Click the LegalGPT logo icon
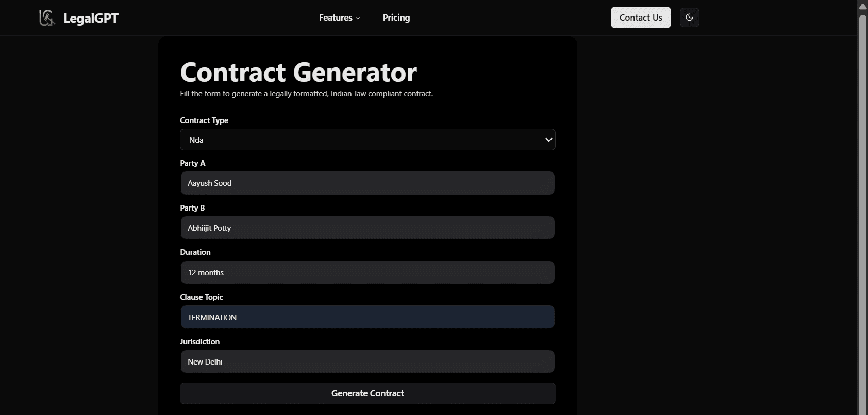 [x=47, y=18]
